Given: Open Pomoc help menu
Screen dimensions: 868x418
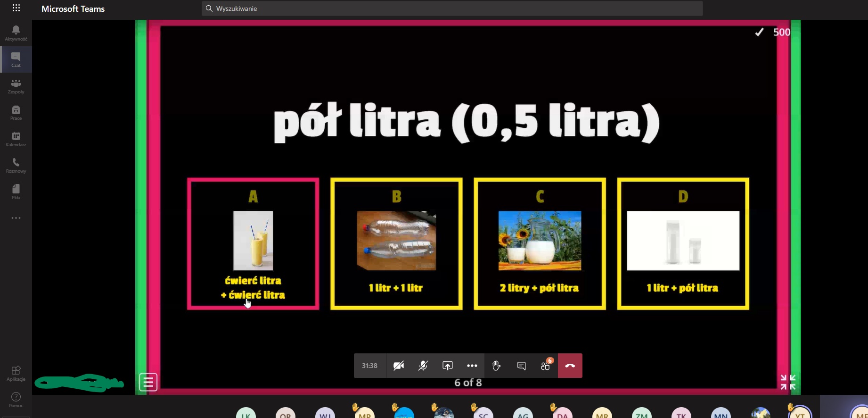Looking at the screenshot, I should [16, 400].
